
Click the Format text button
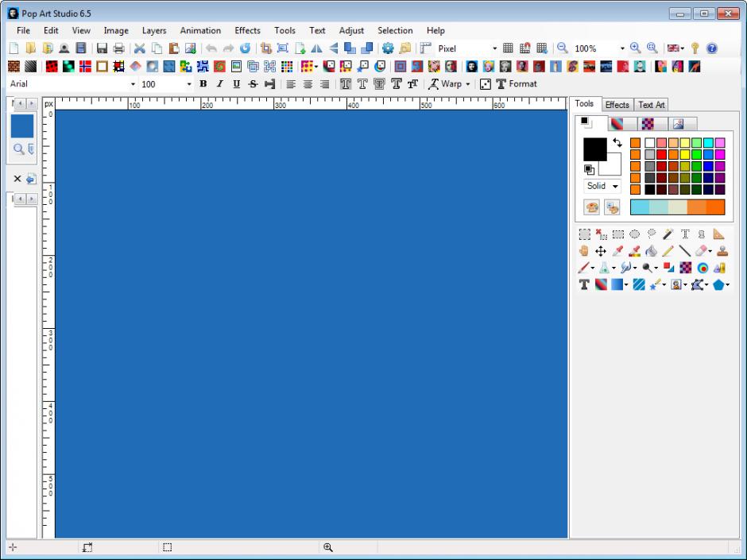tap(517, 83)
